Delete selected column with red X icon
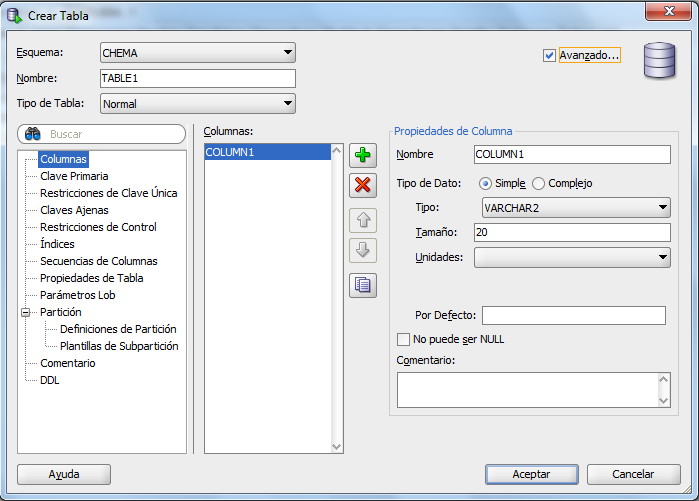Image resolution: width=699 pixels, height=501 pixels. [362, 185]
